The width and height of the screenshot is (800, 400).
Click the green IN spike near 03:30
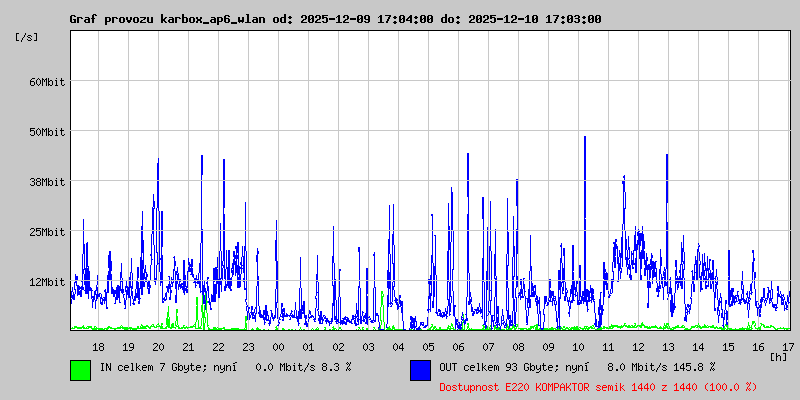pyautogui.click(x=382, y=309)
